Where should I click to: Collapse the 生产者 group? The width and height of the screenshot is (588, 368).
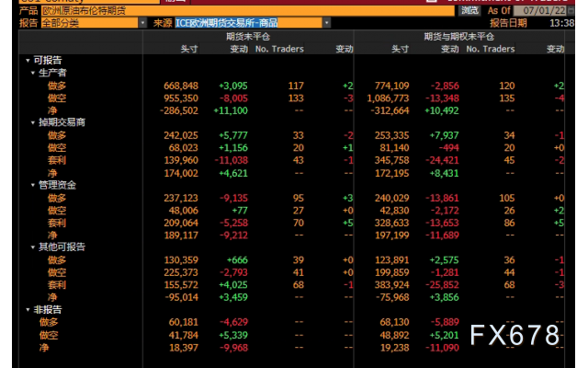coord(33,73)
